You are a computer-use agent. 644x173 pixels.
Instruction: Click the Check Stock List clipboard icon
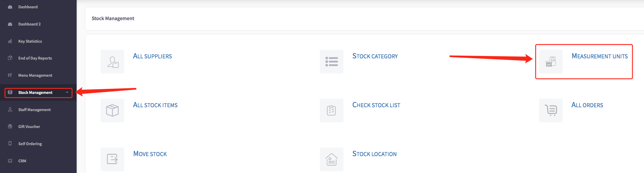pos(332,110)
